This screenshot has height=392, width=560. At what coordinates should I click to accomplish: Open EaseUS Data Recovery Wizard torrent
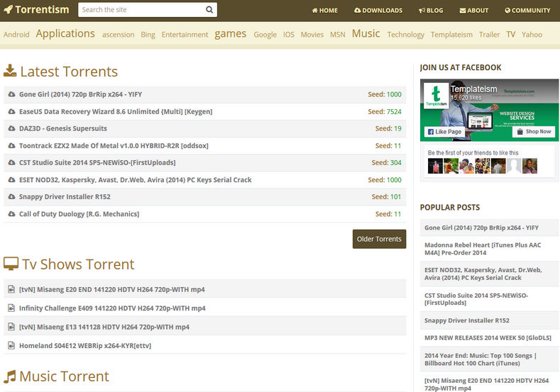point(116,111)
